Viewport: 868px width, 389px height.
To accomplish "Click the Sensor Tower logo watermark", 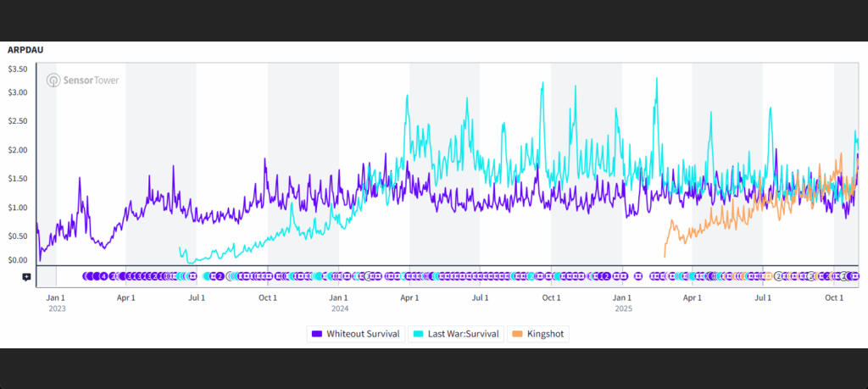I will point(82,81).
